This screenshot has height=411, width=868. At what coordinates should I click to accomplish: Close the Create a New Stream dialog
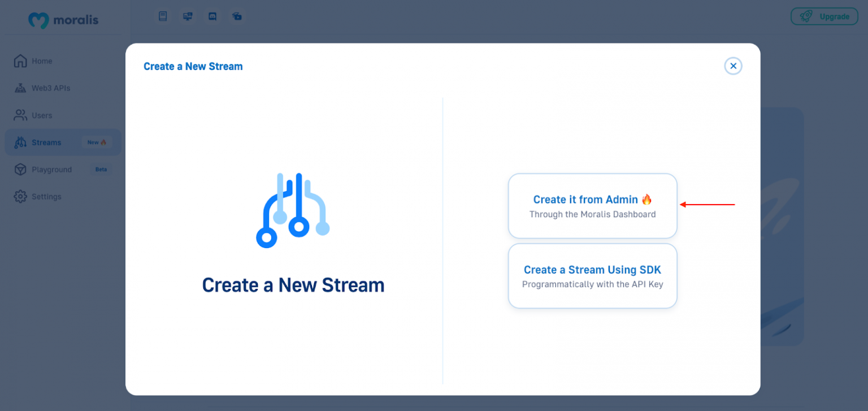pyautogui.click(x=733, y=66)
